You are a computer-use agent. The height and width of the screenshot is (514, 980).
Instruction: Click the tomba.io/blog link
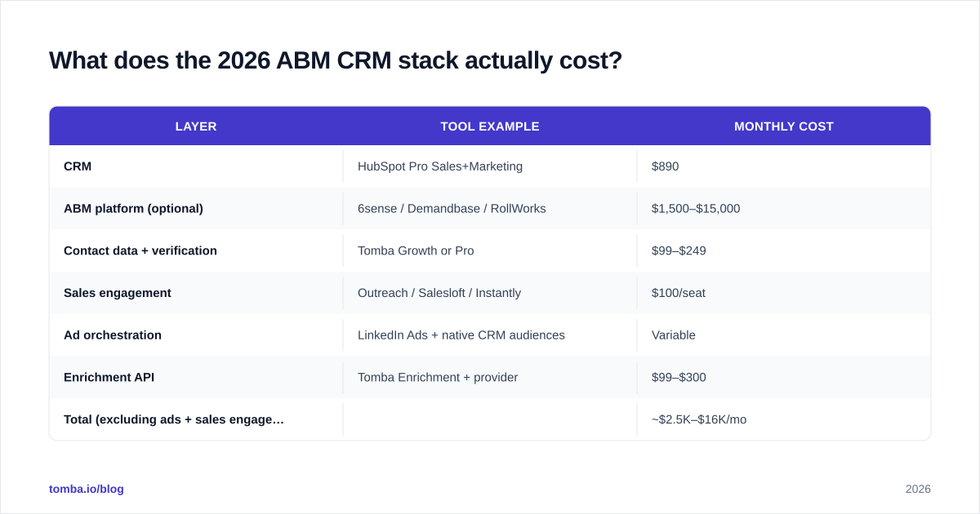pyautogui.click(x=87, y=489)
